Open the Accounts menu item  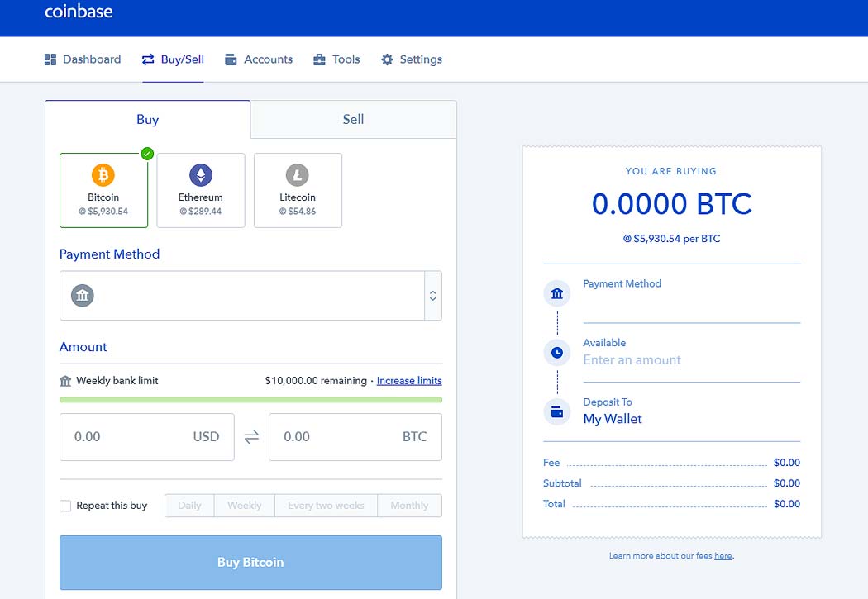coord(259,59)
